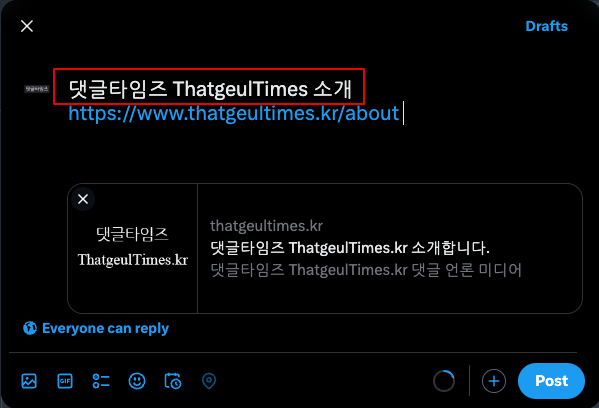Click the Post button
This screenshot has height=408, width=599.
[551, 381]
